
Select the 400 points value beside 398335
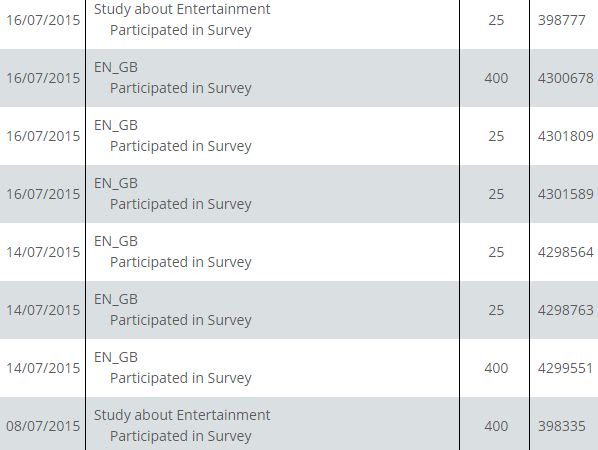click(x=496, y=426)
